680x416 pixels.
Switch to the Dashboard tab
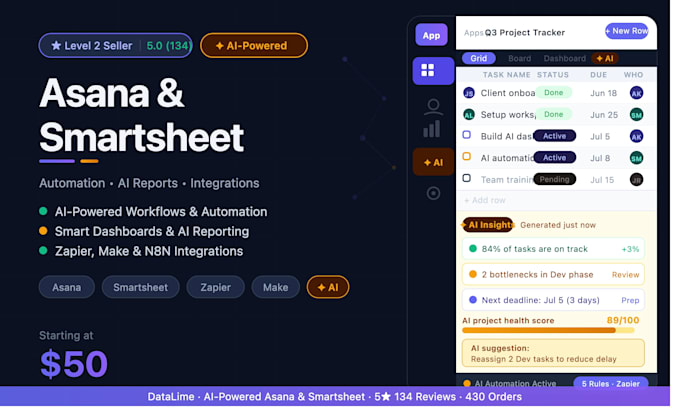pyautogui.click(x=564, y=59)
